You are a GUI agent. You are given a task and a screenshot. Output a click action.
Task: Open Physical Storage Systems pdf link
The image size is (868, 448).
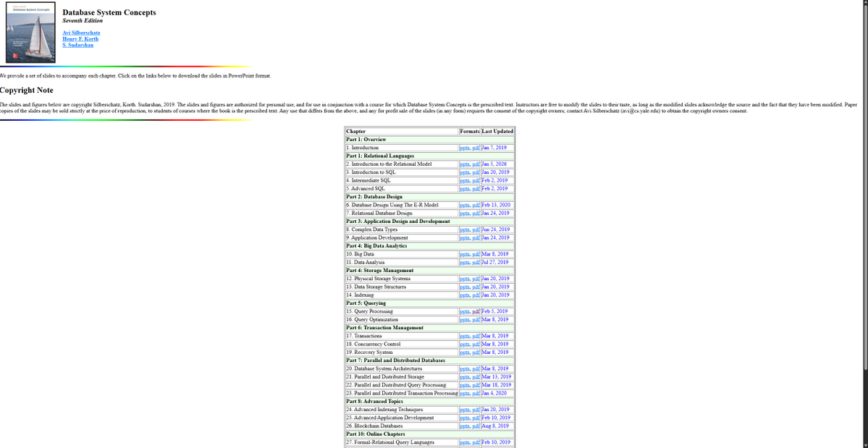[476, 279]
